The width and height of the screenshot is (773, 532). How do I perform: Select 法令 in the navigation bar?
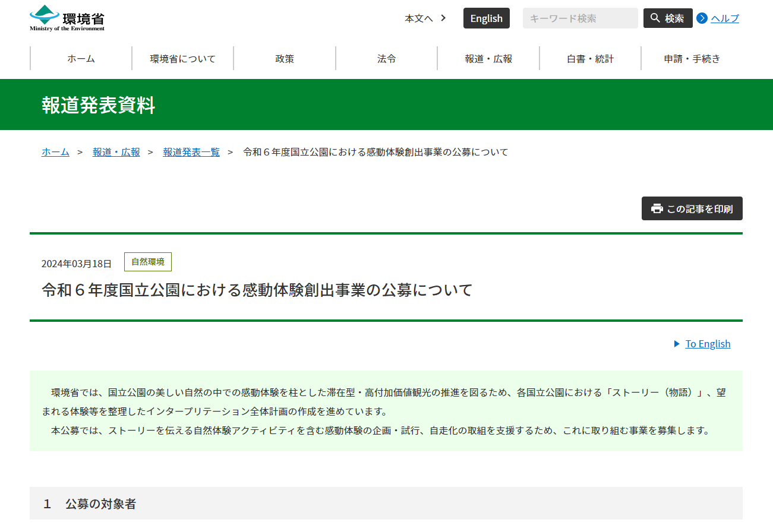386,59
